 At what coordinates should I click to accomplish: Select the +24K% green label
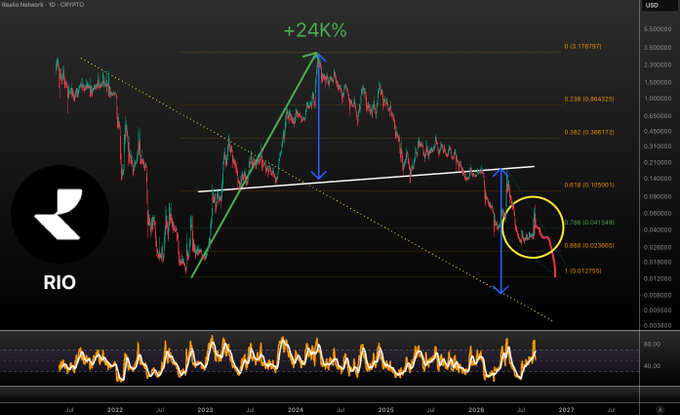[x=315, y=30]
